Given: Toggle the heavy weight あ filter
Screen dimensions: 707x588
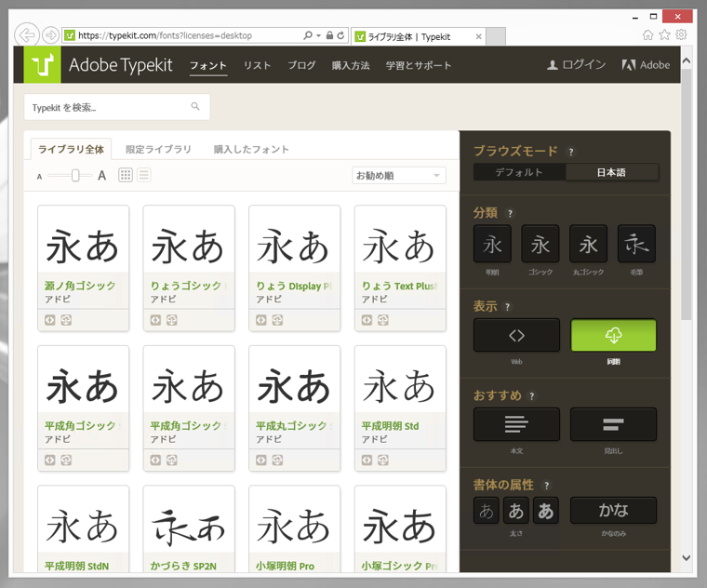Looking at the screenshot, I should click(x=545, y=511).
